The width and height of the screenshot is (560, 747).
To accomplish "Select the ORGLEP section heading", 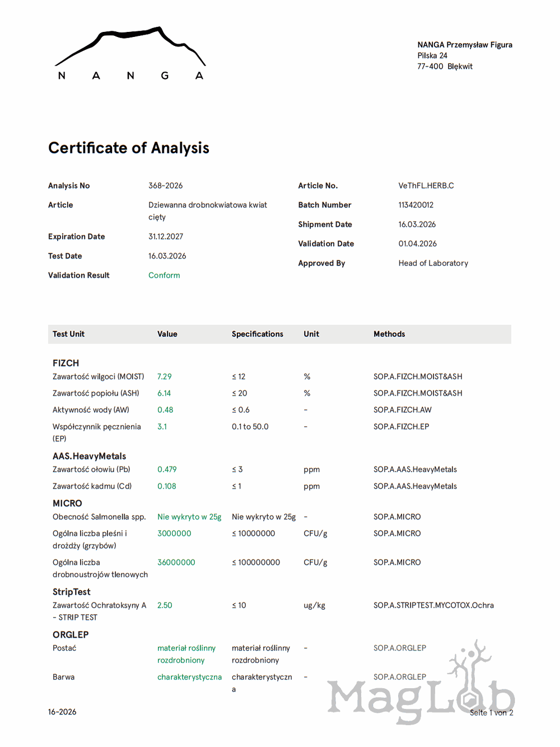I will (x=71, y=634).
